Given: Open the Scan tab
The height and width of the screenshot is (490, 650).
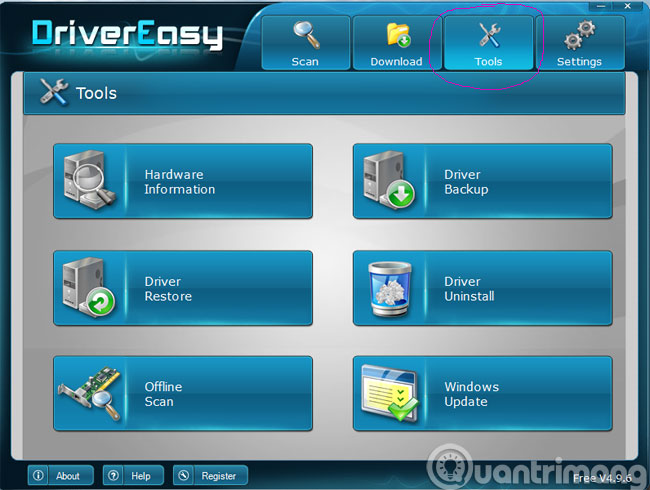Looking at the screenshot, I should [306, 43].
